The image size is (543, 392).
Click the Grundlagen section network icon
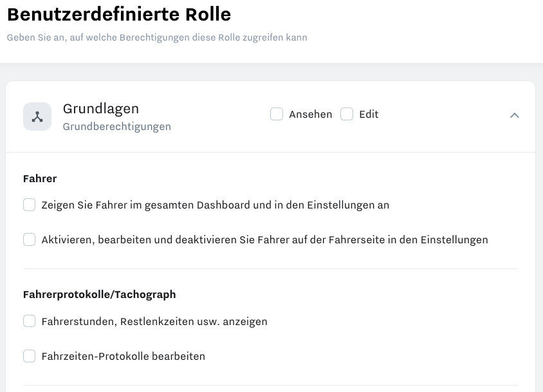pyautogui.click(x=37, y=117)
